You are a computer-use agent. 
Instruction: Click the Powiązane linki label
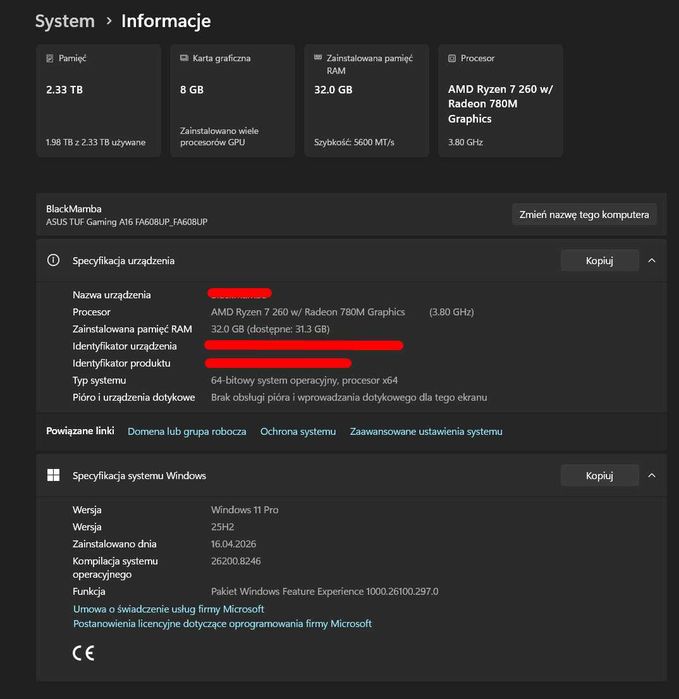click(80, 431)
